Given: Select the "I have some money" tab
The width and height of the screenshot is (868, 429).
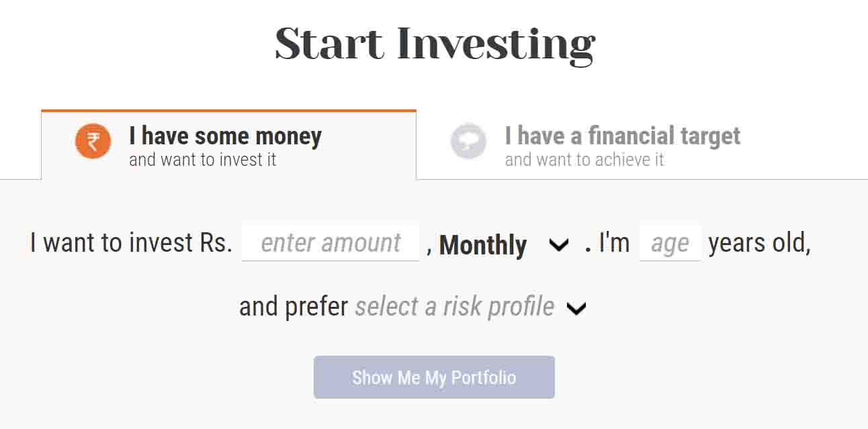Looking at the screenshot, I should 225,136.
